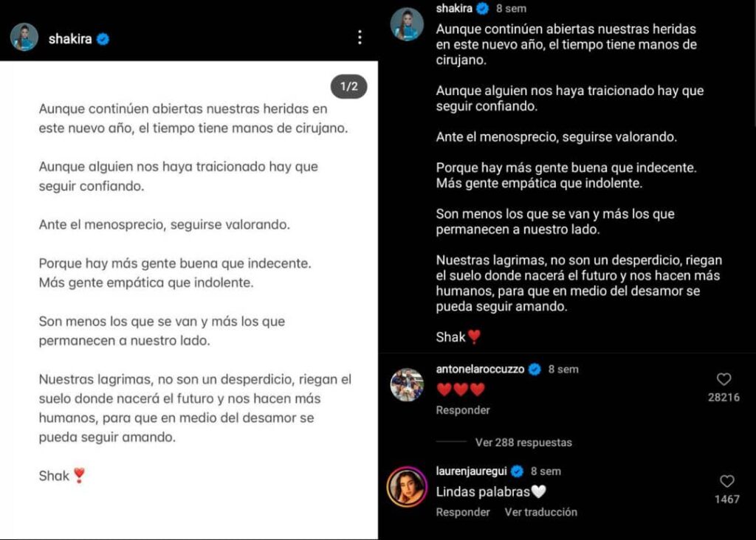Open shakira username in the caption
The image size is (756, 540).
(454, 8)
